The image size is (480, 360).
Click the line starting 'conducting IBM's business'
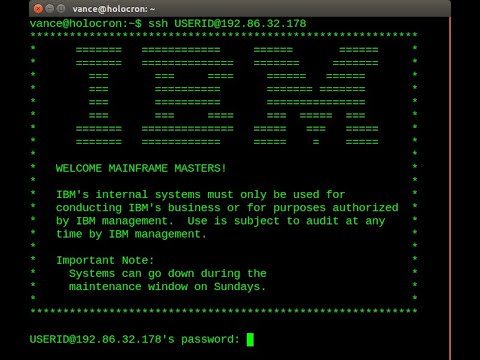click(227, 208)
